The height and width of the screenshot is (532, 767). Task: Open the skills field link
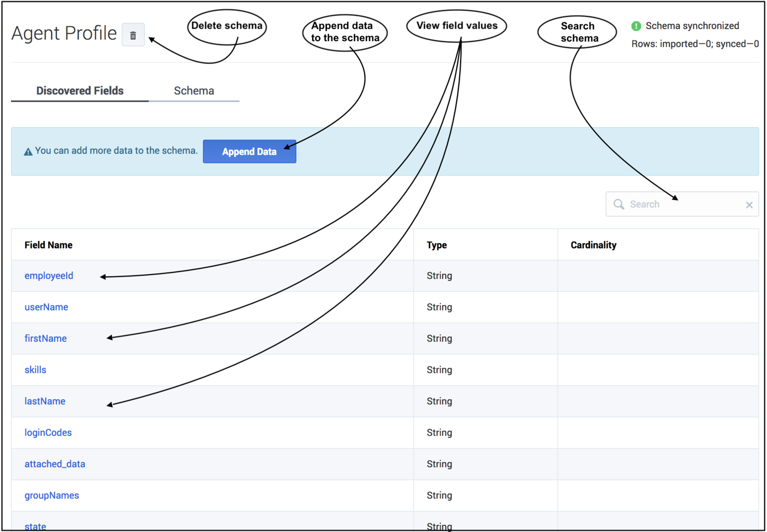coord(35,370)
